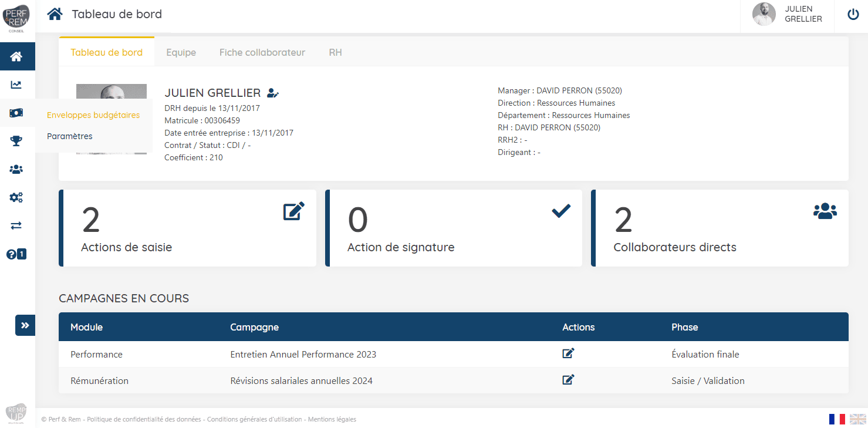Select the money bill sidebar icon

(x=16, y=113)
